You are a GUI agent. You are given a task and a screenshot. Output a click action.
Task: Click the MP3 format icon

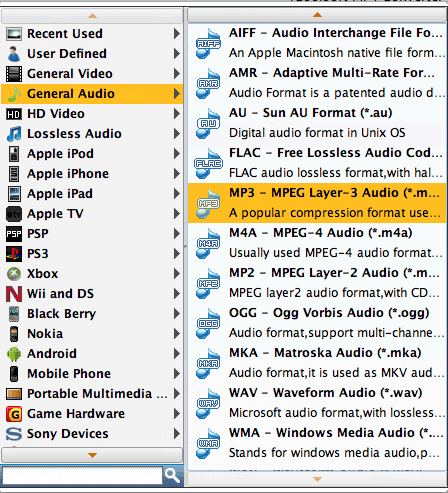coord(208,203)
